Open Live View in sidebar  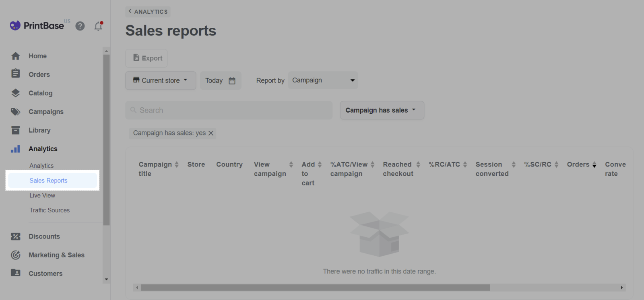click(42, 195)
